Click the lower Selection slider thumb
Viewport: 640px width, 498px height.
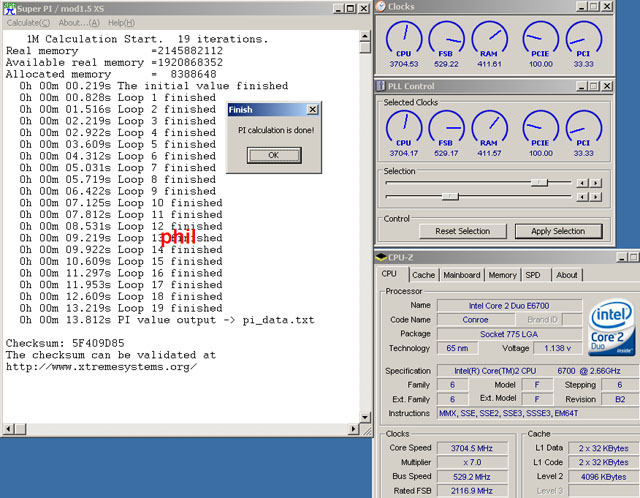pyautogui.click(x=450, y=197)
